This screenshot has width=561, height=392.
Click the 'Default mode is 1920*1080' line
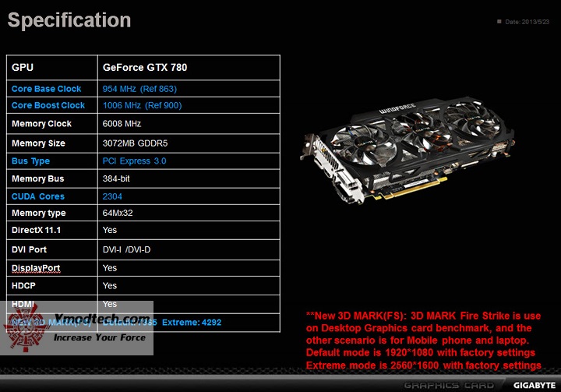[421, 352]
